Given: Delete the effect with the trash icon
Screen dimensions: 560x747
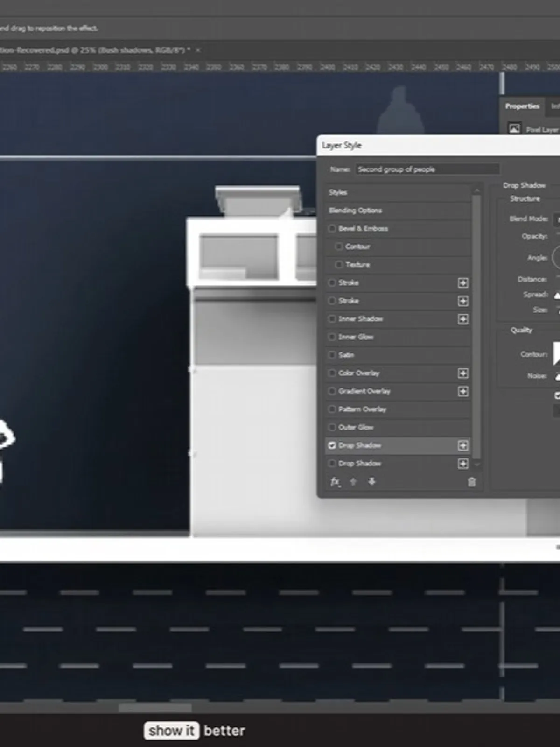Looking at the screenshot, I should 471,482.
